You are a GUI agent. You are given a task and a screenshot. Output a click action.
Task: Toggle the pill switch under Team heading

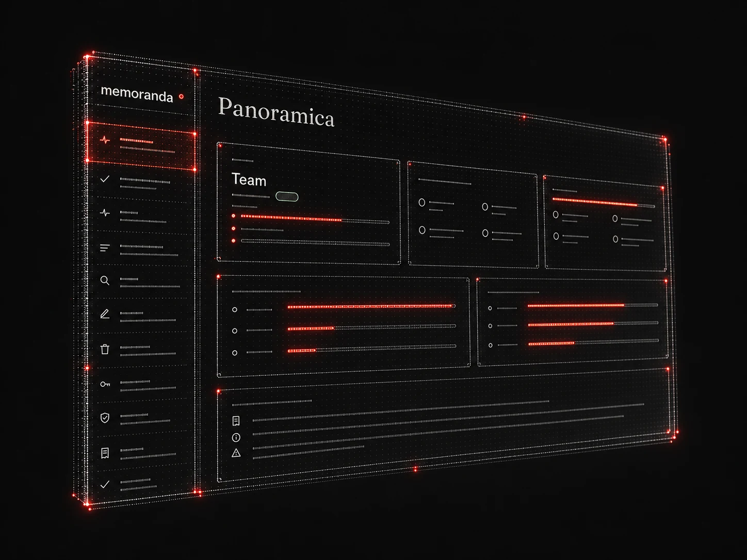click(x=287, y=196)
